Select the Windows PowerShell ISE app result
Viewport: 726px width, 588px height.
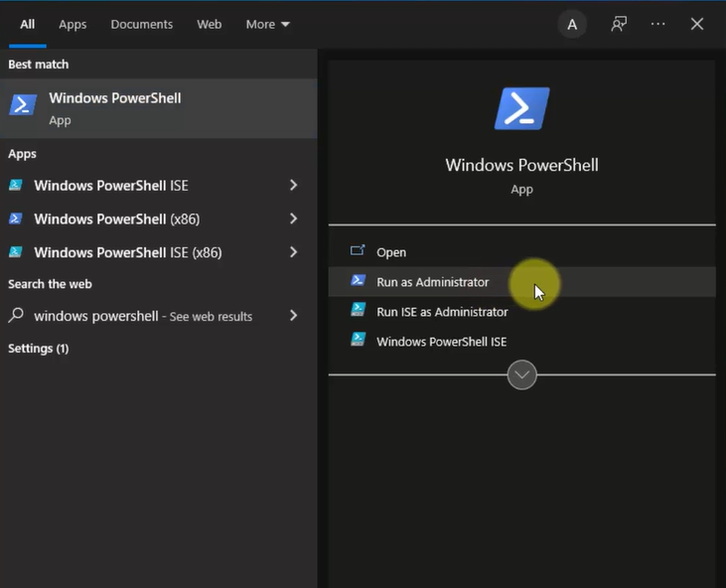158,185
